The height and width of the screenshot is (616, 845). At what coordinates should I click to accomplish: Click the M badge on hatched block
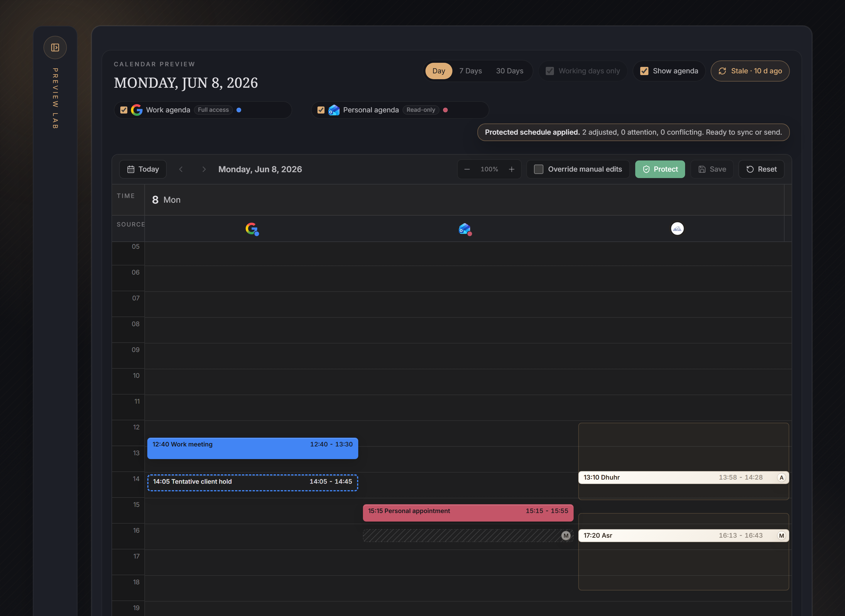[566, 535]
